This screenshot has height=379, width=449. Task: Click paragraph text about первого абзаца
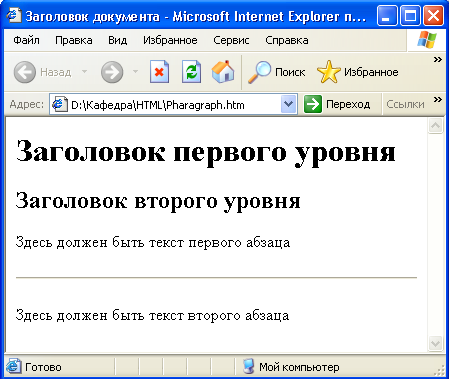pyautogui.click(x=153, y=242)
